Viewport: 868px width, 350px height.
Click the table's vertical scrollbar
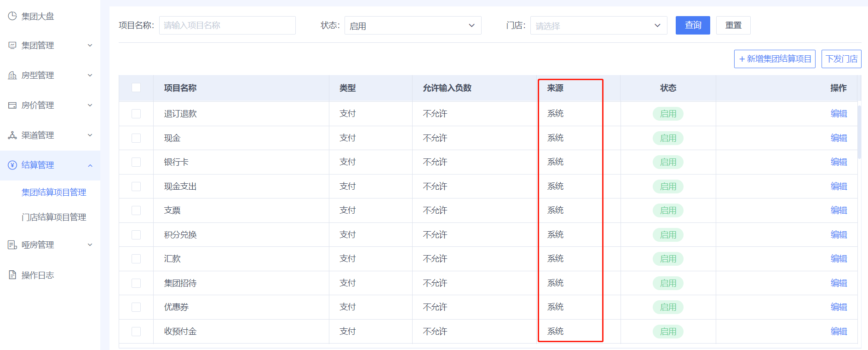[859, 132]
